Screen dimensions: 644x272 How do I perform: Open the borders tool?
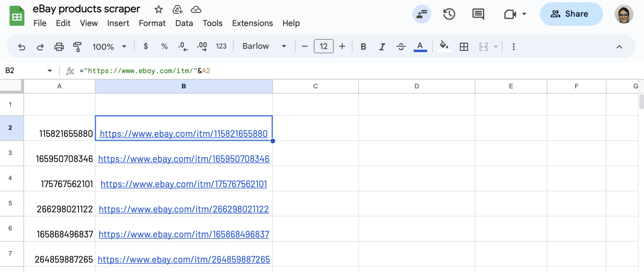(x=464, y=47)
